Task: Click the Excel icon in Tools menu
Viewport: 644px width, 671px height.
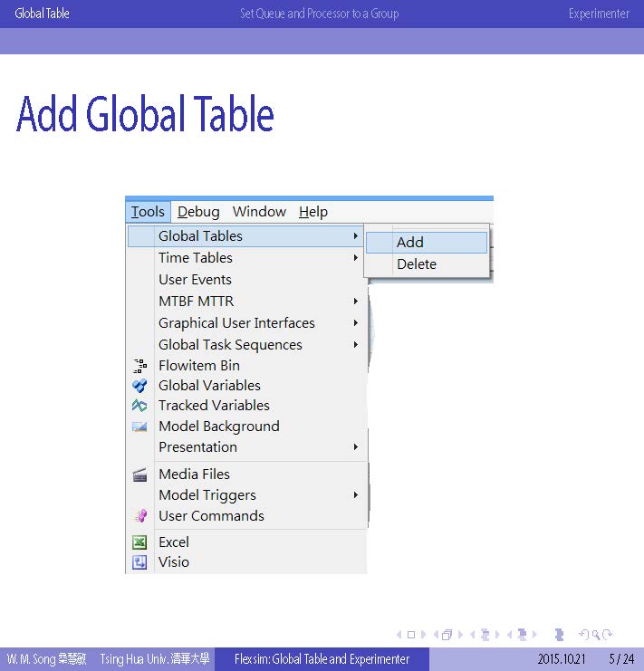Action: click(139, 542)
